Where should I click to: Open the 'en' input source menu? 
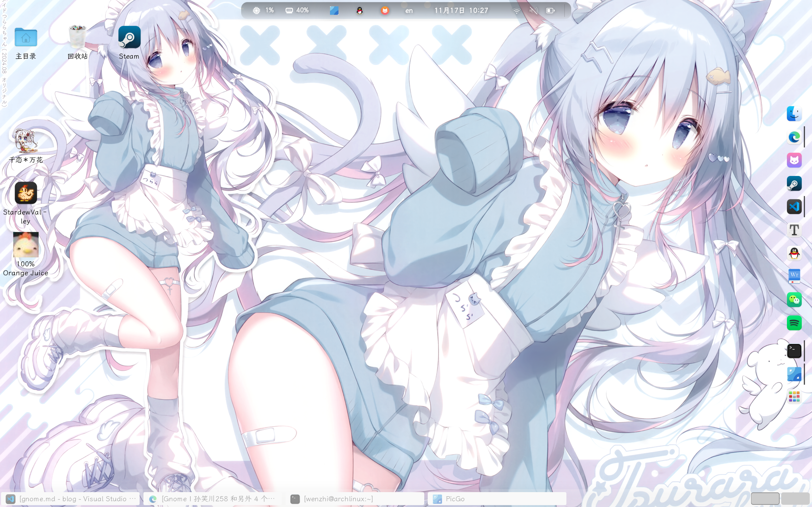click(x=409, y=11)
